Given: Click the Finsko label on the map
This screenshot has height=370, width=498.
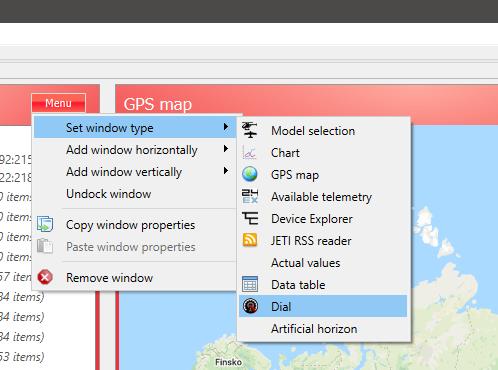Looking at the screenshot, I should click(x=228, y=362).
